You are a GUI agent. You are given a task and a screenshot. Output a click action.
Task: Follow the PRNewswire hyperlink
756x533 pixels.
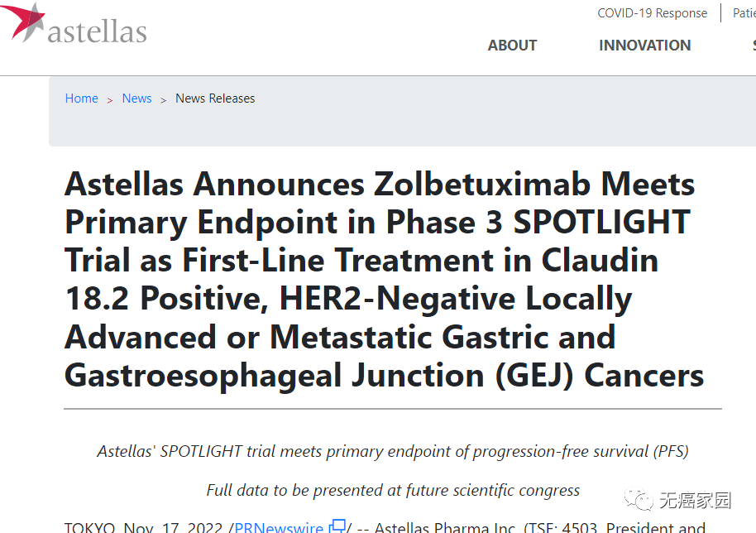tap(279, 526)
